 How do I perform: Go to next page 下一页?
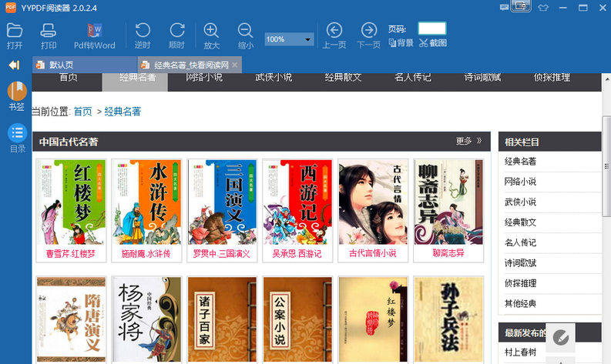coord(368,36)
